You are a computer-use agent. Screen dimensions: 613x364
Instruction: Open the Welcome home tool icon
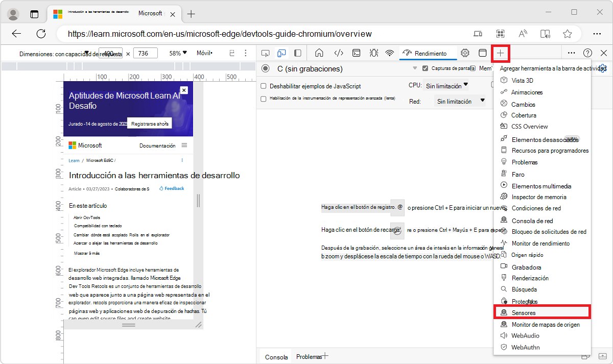(319, 53)
